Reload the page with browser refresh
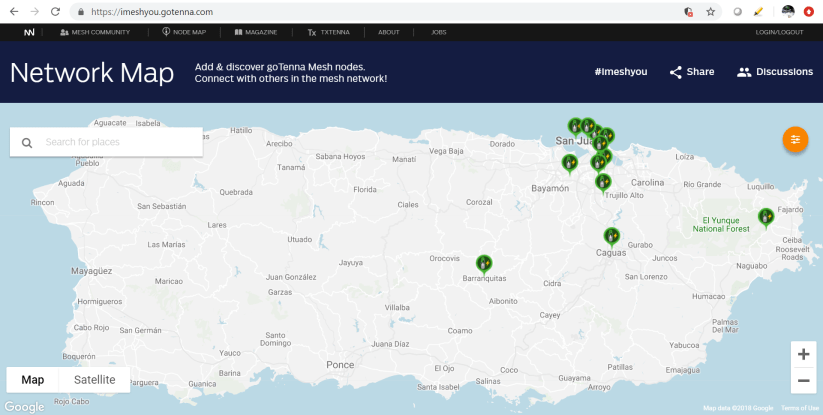823x415 pixels. pos(55,12)
